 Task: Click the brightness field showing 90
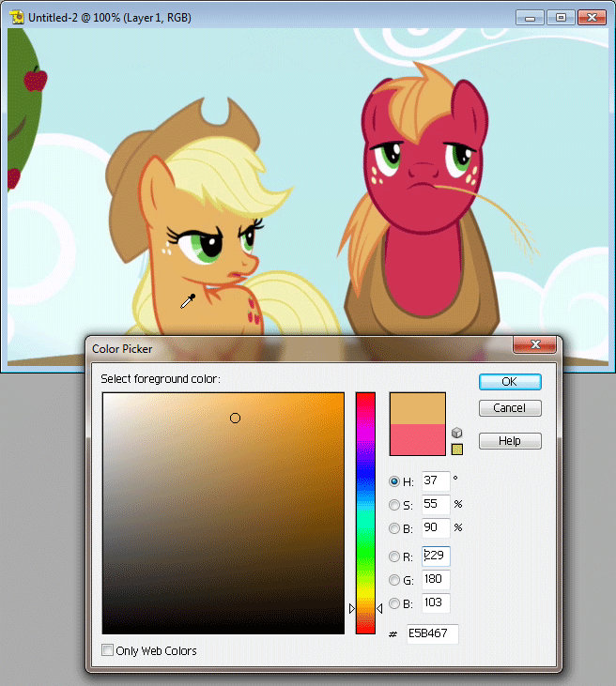tap(436, 528)
